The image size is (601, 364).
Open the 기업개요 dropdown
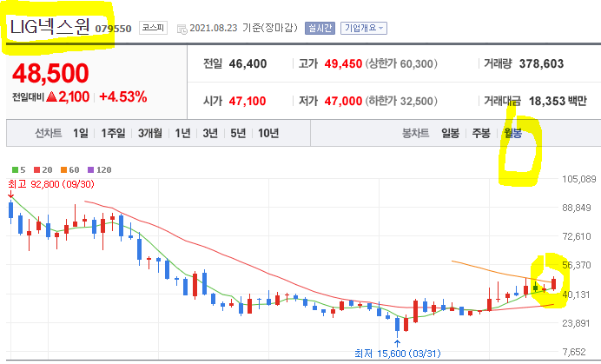[364, 28]
